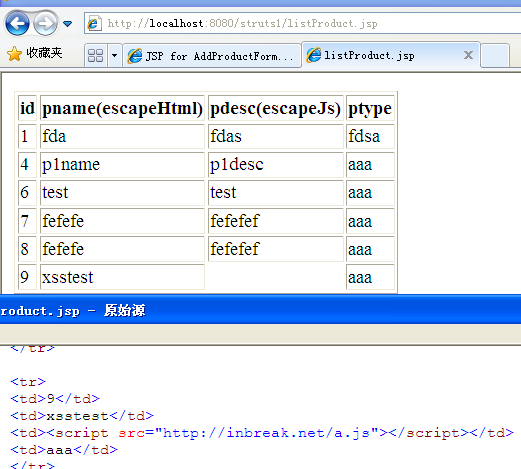
Task: Click the pdesc(escapeJs) column header
Action: click(x=275, y=108)
